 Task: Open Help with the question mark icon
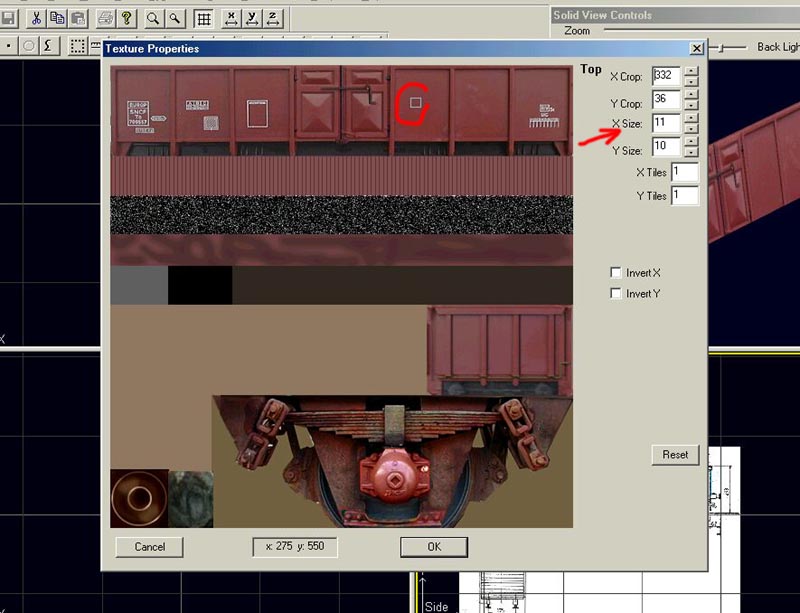(127, 18)
